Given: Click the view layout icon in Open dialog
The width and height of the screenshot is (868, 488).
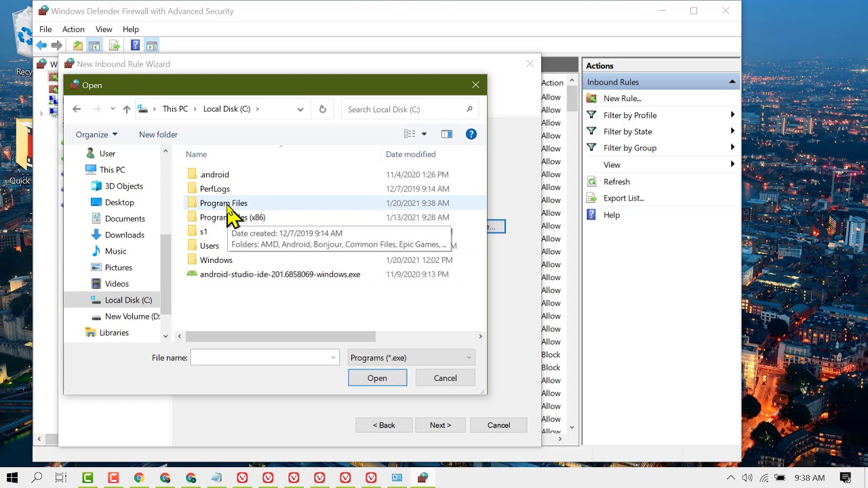Looking at the screenshot, I should (410, 134).
